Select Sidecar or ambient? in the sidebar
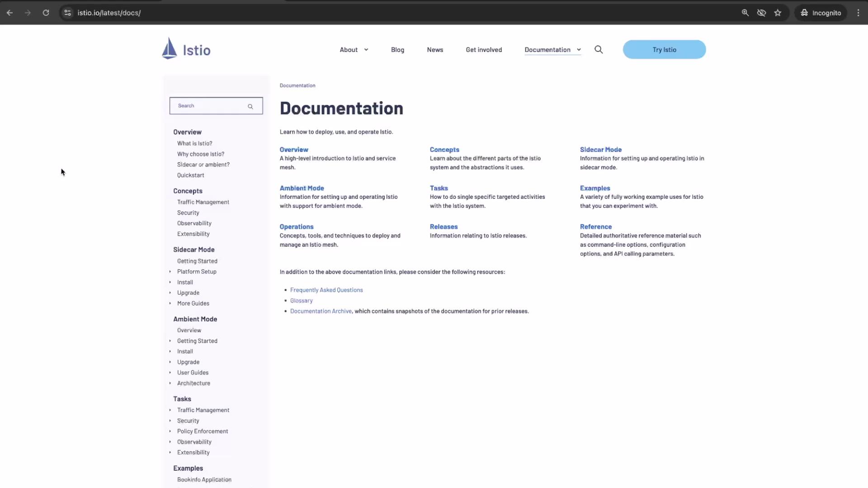 point(203,165)
